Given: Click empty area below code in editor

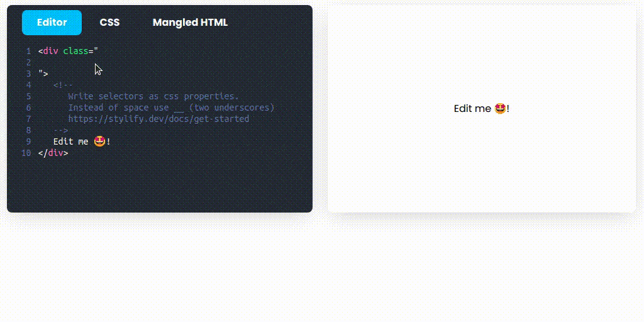Looking at the screenshot, I should tap(159, 185).
